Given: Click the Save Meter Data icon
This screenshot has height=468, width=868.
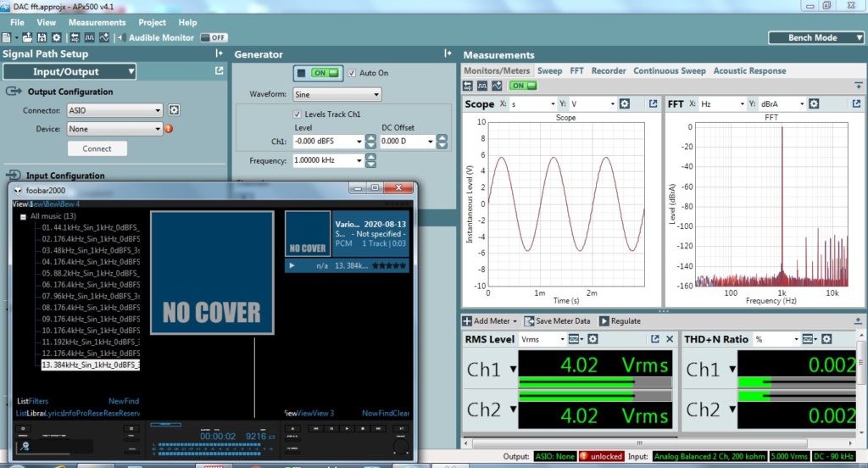Looking at the screenshot, I should tap(529, 321).
